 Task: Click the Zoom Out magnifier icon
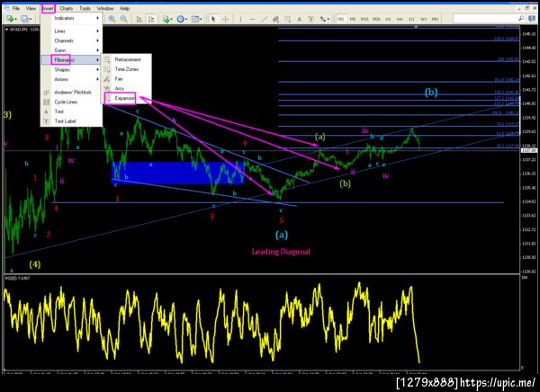pyautogui.click(x=124, y=19)
